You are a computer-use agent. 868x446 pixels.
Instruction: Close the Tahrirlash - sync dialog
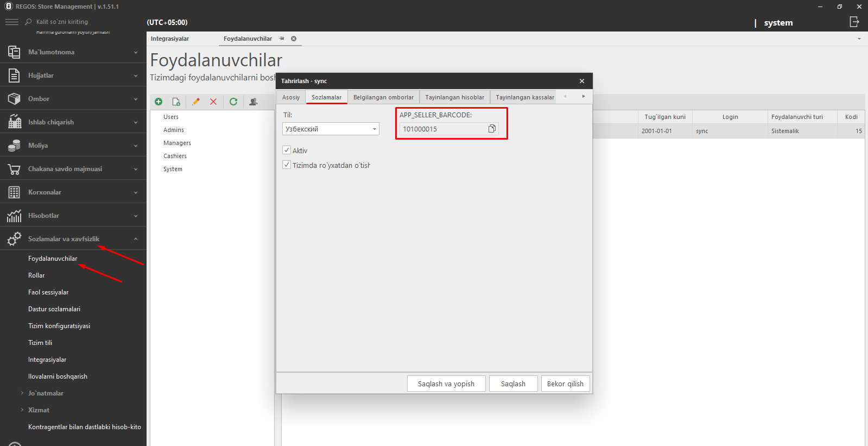click(582, 81)
